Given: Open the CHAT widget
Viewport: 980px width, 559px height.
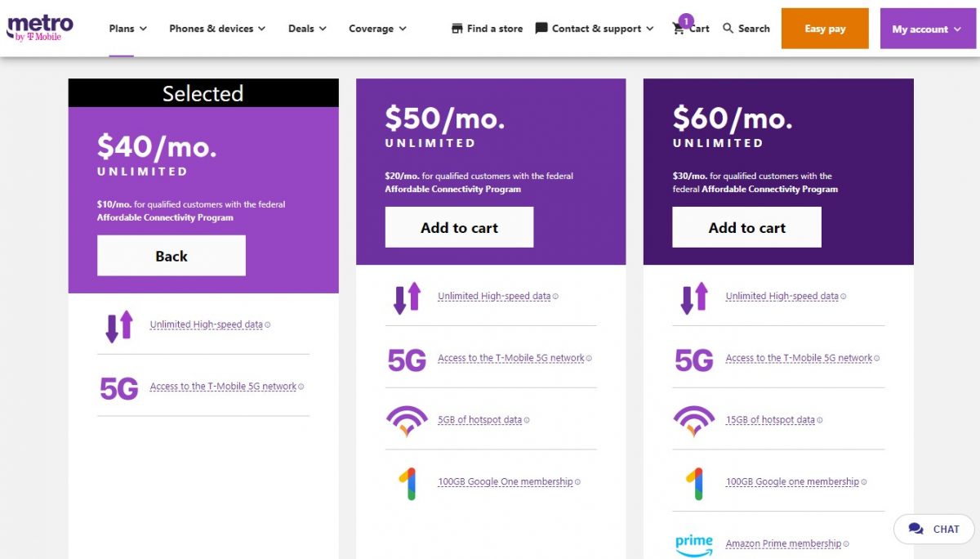Looking at the screenshot, I should tap(933, 529).
